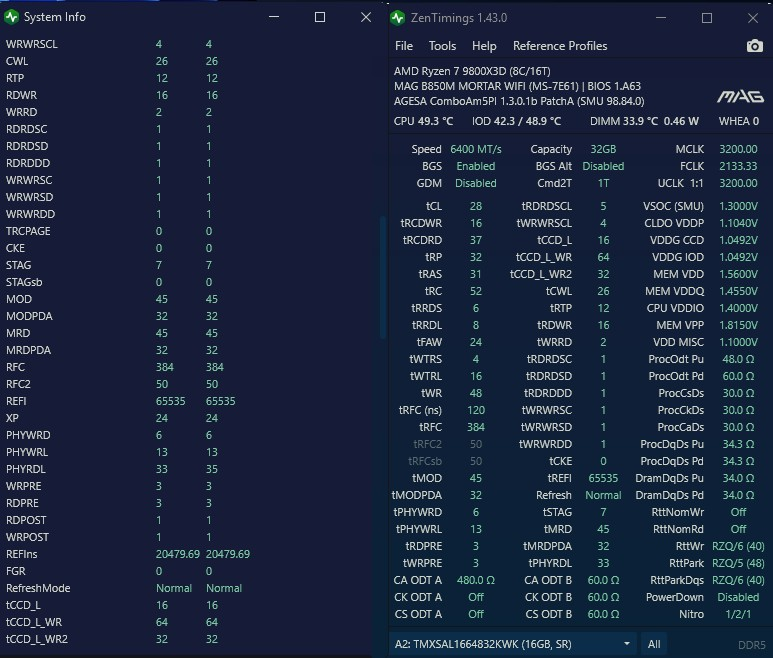Click the tRFC (ns) value 120
The height and width of the screenshot is (658, 773).
[476, 410]
